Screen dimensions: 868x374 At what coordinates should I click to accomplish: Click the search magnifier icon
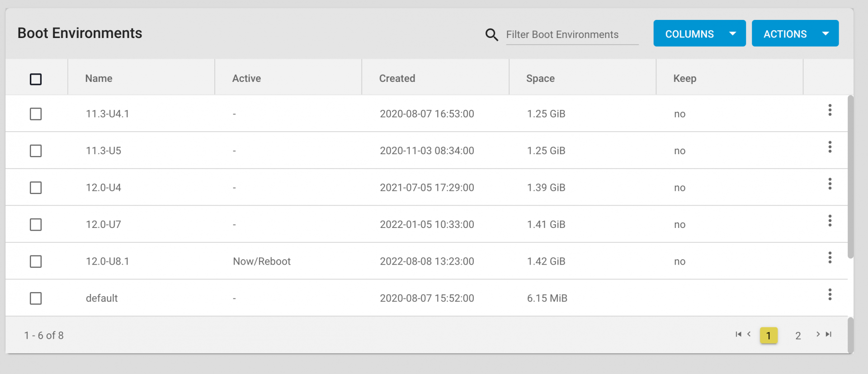[491, 35]
